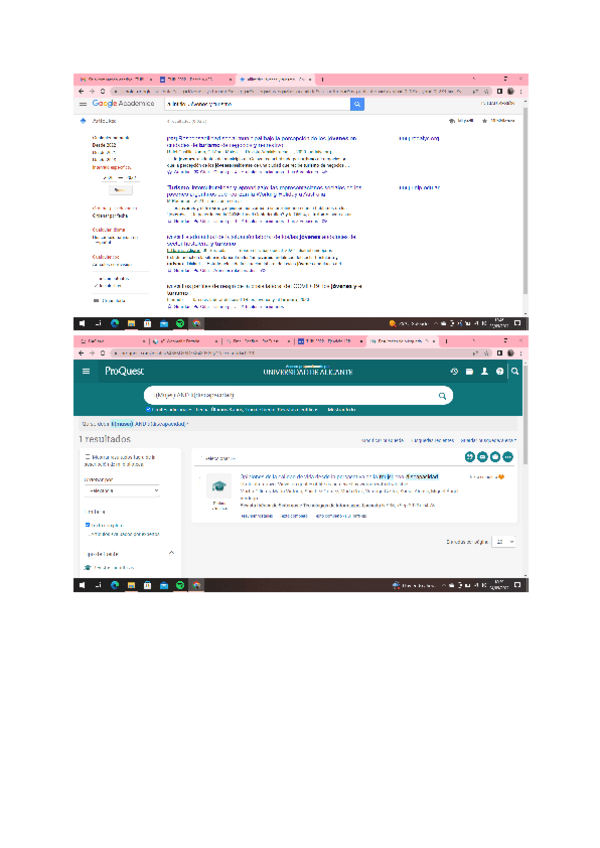Open the ProQuest help question-mark icon
This screenshot has width=600, height=848.
click(x=499, y=371)
